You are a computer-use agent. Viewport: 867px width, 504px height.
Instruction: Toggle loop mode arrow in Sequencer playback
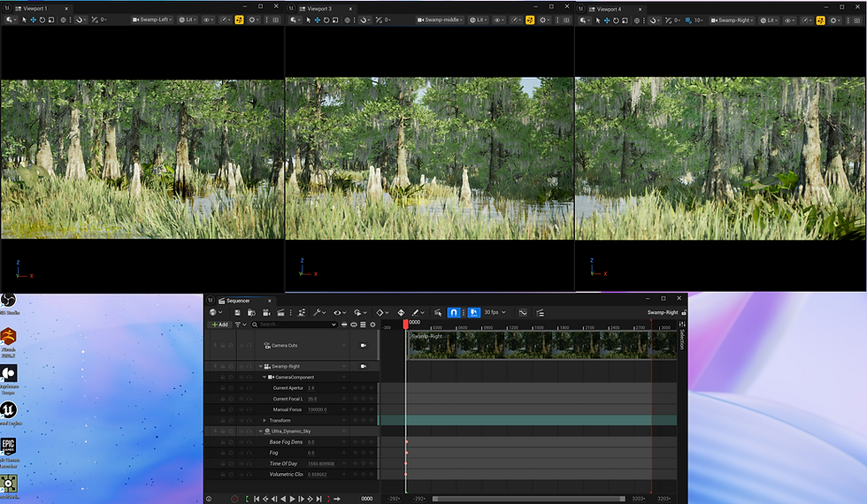pyautogui.click(x=337, y=499)
